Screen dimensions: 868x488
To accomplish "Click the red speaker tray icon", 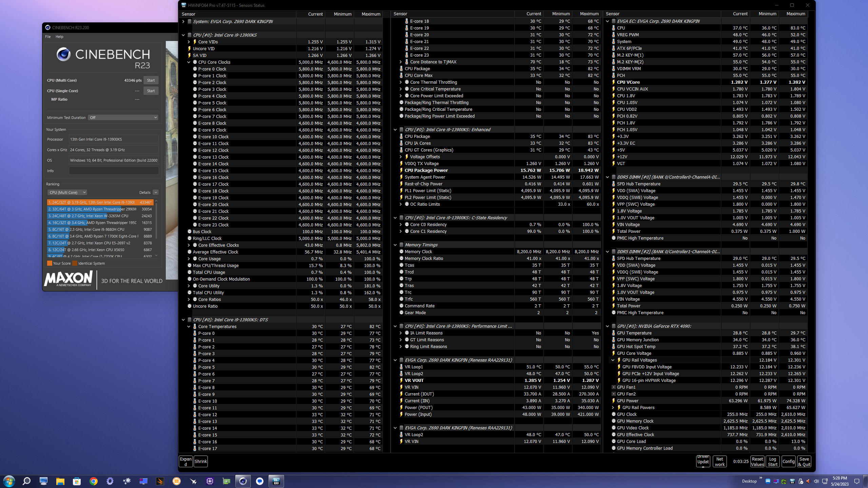I will pos(808,481).
